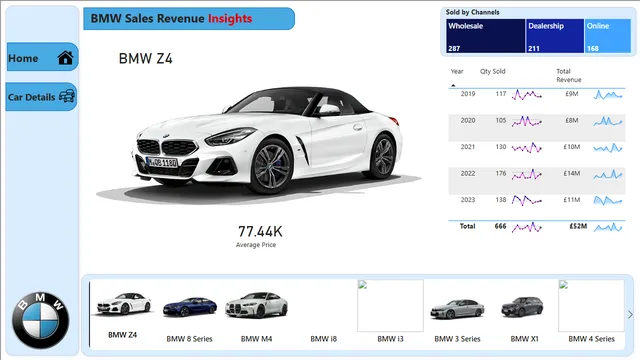The height and width of the screenshot is (360, 640).
Task: Click the 2023 revenue sparkline
Action: [608, 201]
